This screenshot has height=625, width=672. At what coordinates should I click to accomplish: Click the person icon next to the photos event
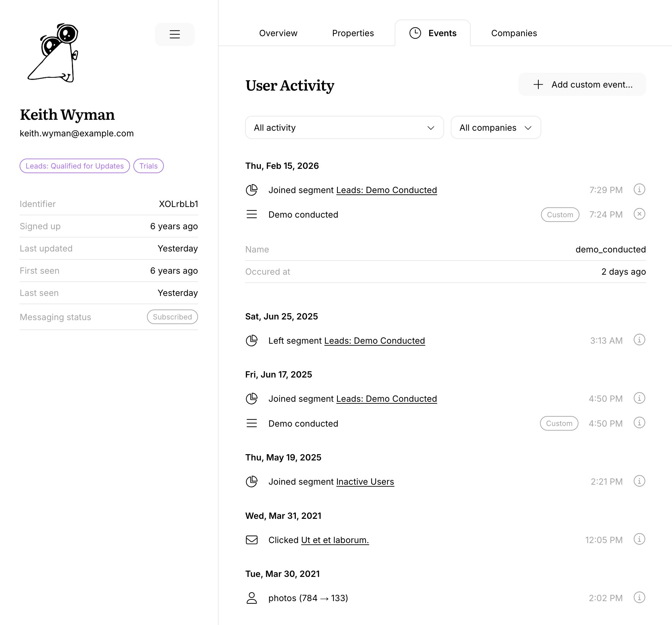(x=251, y=598)
